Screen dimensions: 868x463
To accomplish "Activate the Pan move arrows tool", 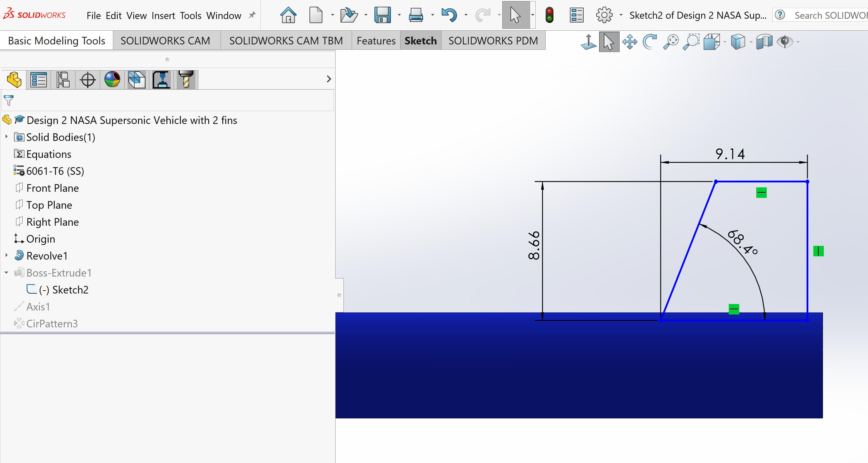I will pos(630,42).
